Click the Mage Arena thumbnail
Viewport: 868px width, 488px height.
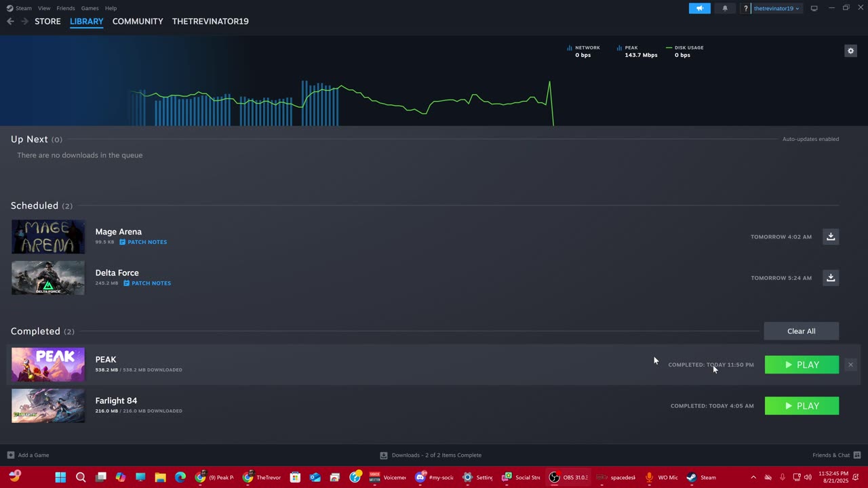(x=48, y=237)
